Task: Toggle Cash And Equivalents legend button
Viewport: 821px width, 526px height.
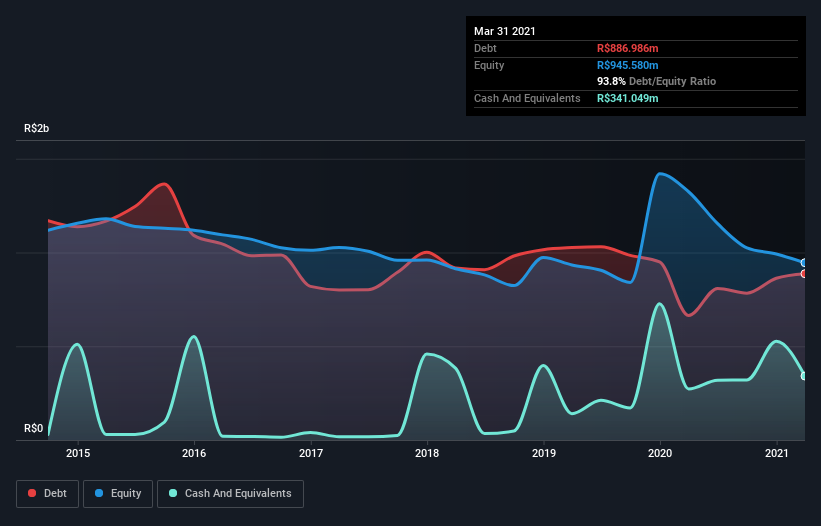Action: click(x=230, y=494)
